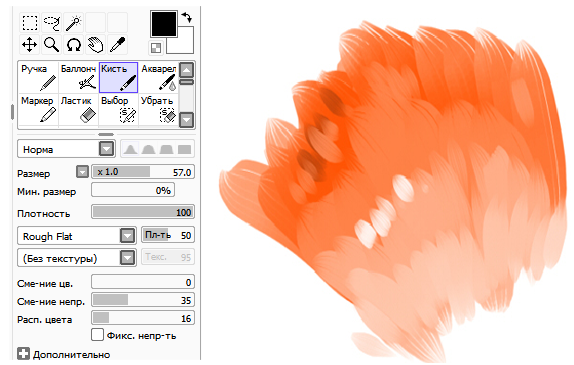Select the flat square brush edge shape
The image size is (574, 365).
pyautogui.click(x=184, y=149)
